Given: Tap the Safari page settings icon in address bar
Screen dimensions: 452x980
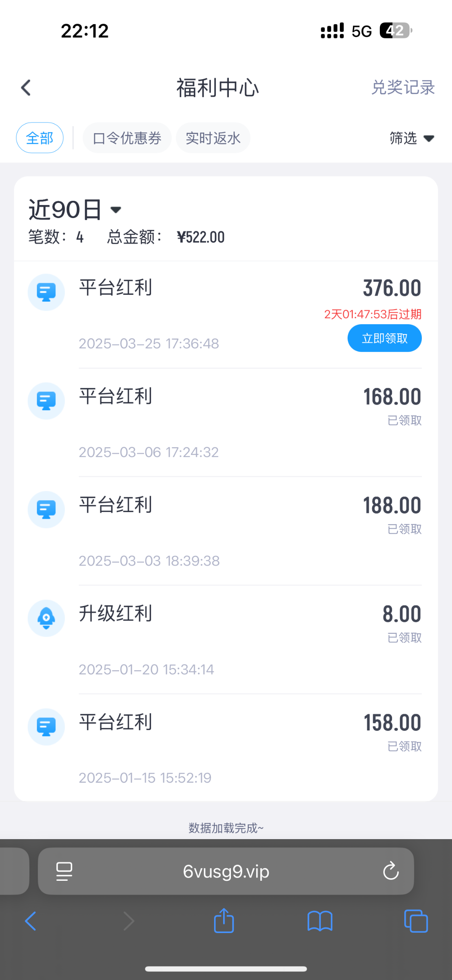Looking at the screenshot, I should click(64, 871).
